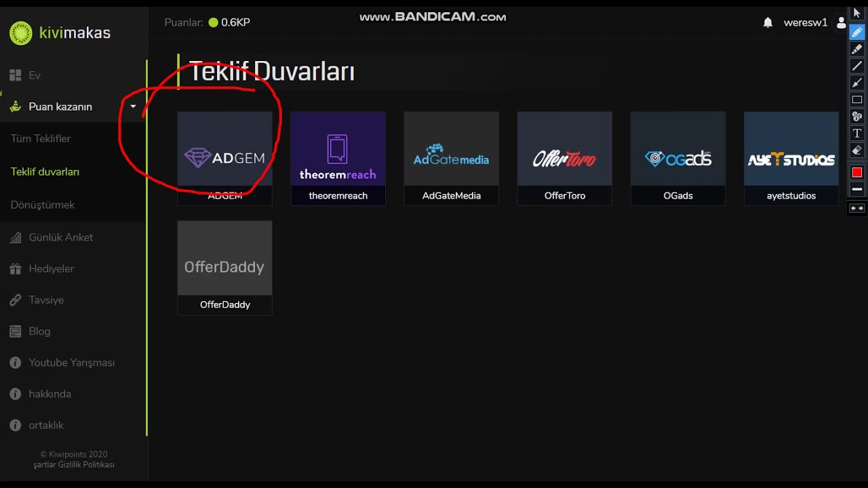Open the weresw1 account name

click(x=806, y=22)
